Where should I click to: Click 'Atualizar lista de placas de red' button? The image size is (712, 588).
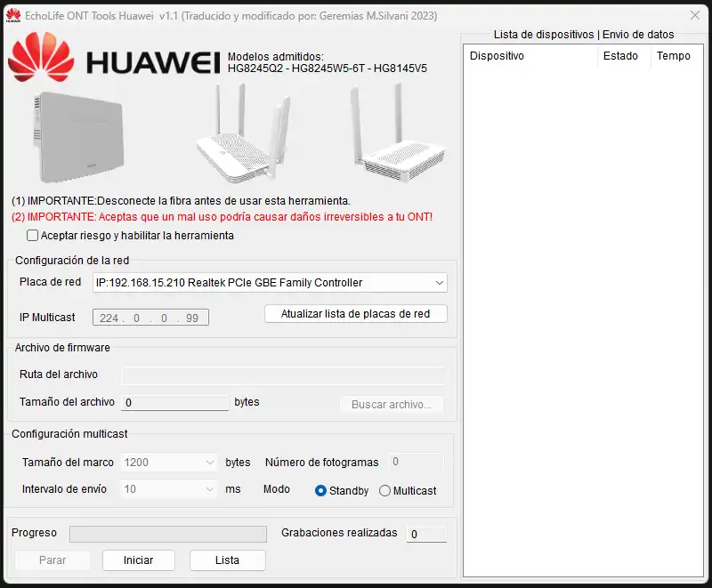(x=355, y=314)
